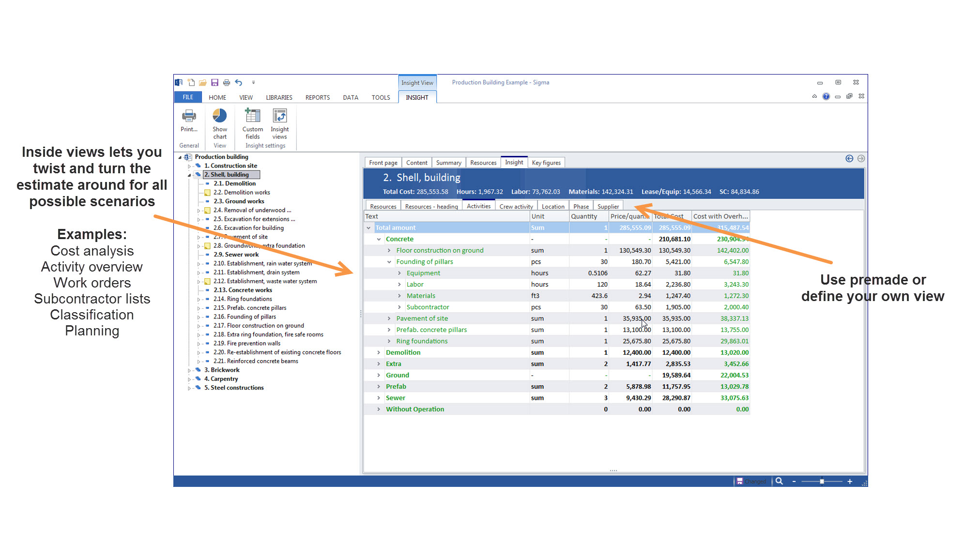The width and height of the screenshot is (980, 544).
Task: Expand the Floor construction on ground row
Action: [x=389, y=250]
